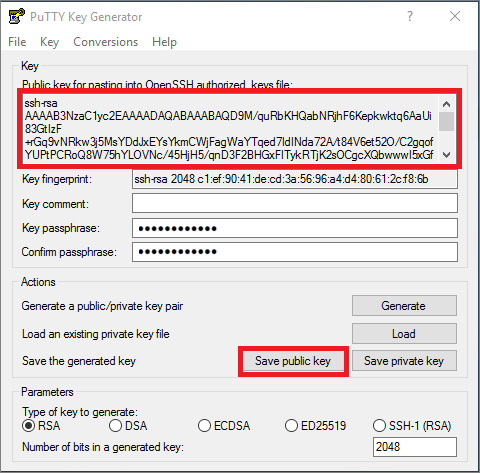Click the Generate button

404,305
